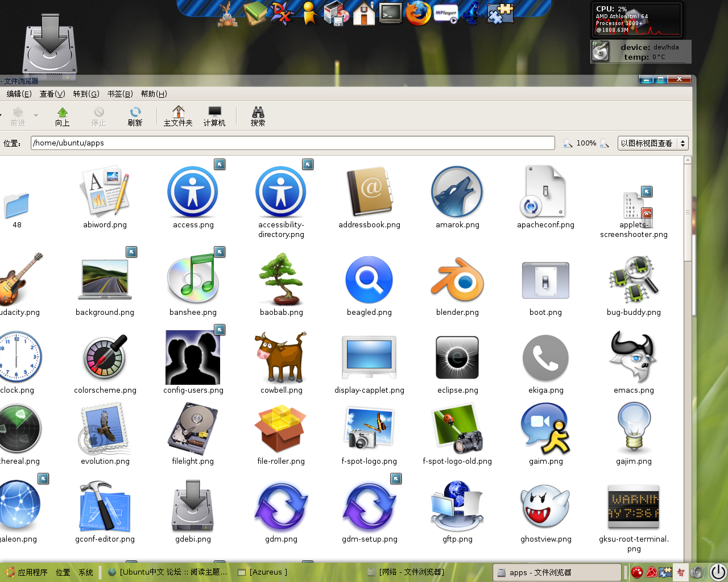Screen dimensions: 728x582
Task: Select the banshee.png music disc icon
Action: 193,278
